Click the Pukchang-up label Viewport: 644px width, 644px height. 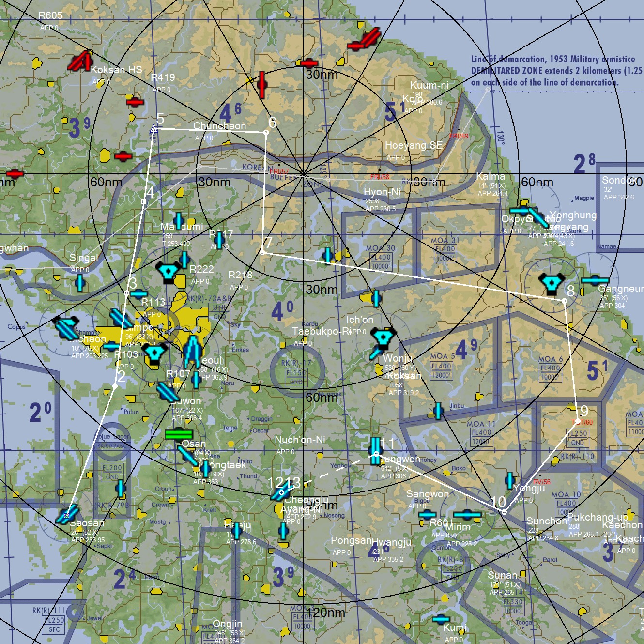pyautogui.click(x=597, y=517)
